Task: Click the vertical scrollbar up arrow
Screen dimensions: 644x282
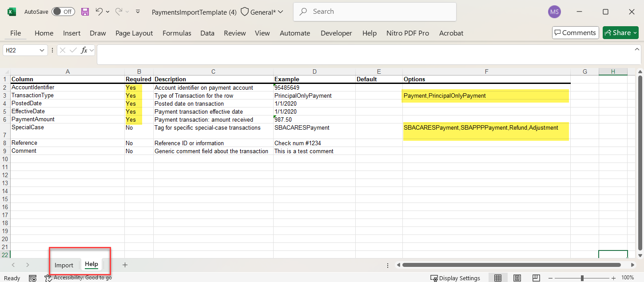Action: [x=640, y=71]
